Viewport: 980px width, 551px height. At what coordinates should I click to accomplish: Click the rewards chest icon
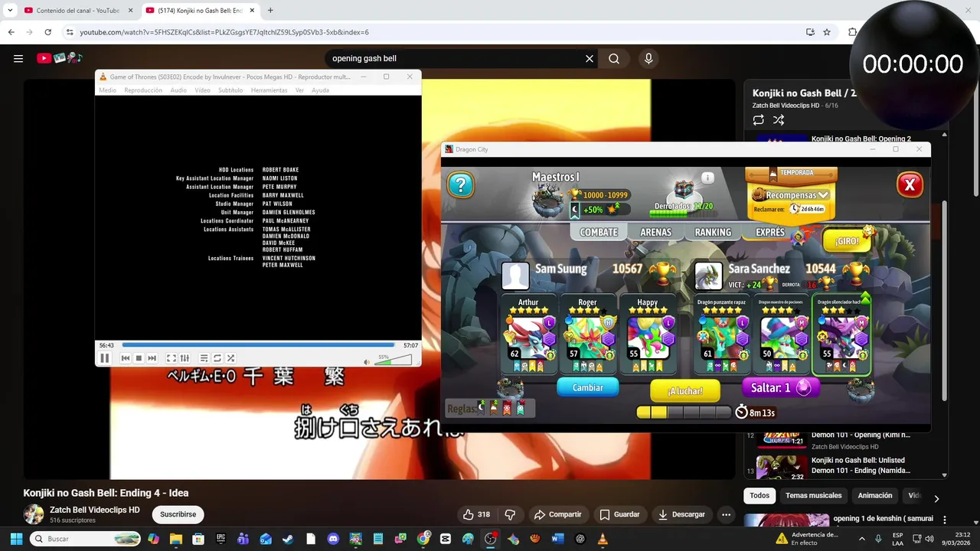tap(683, 191)
